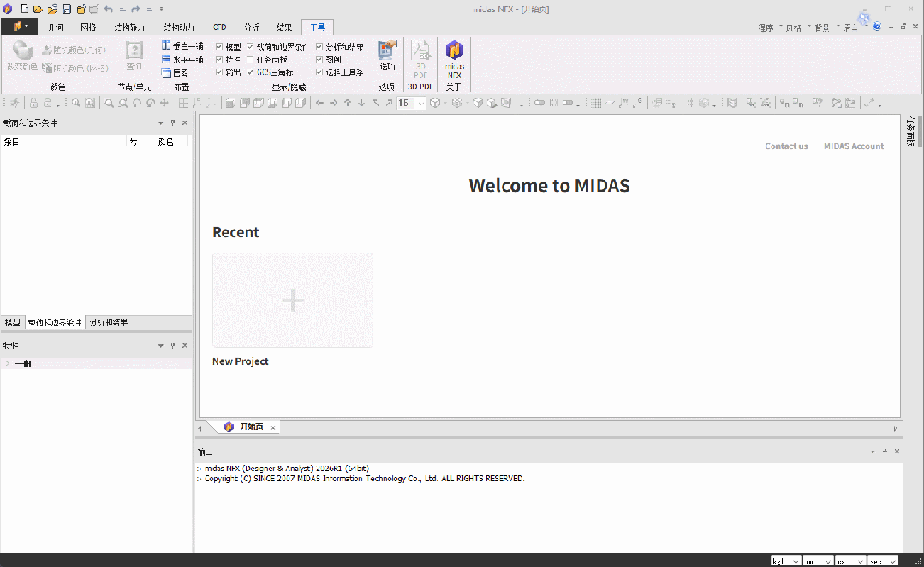
Task: Toggle the 分析和结果 checkbox in ribbon
Action: [x=319, y=46]
